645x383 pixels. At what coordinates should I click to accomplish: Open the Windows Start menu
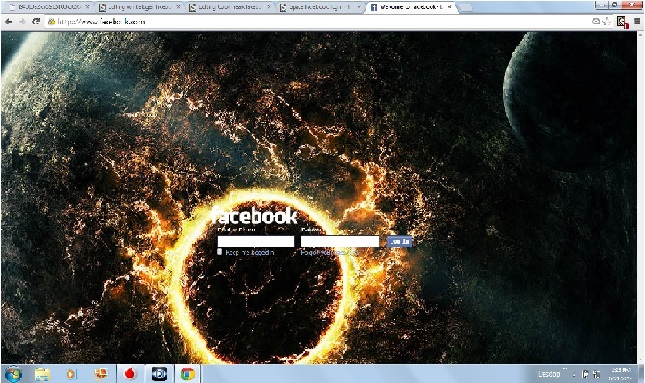[x=13, y=374]
